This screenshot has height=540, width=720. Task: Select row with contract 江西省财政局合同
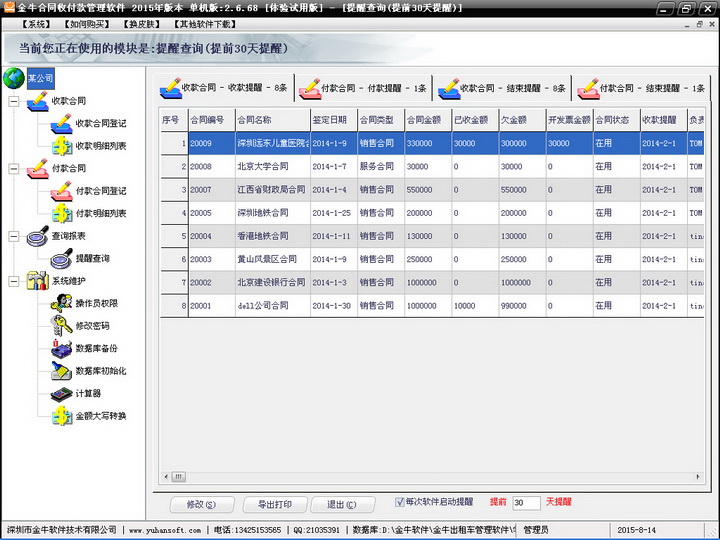[x=432, y=190]
